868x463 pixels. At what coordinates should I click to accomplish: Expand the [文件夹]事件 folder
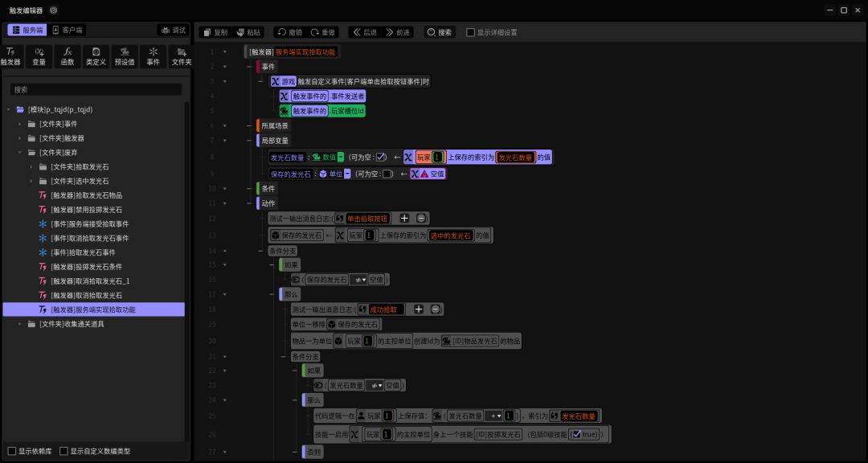19,124
